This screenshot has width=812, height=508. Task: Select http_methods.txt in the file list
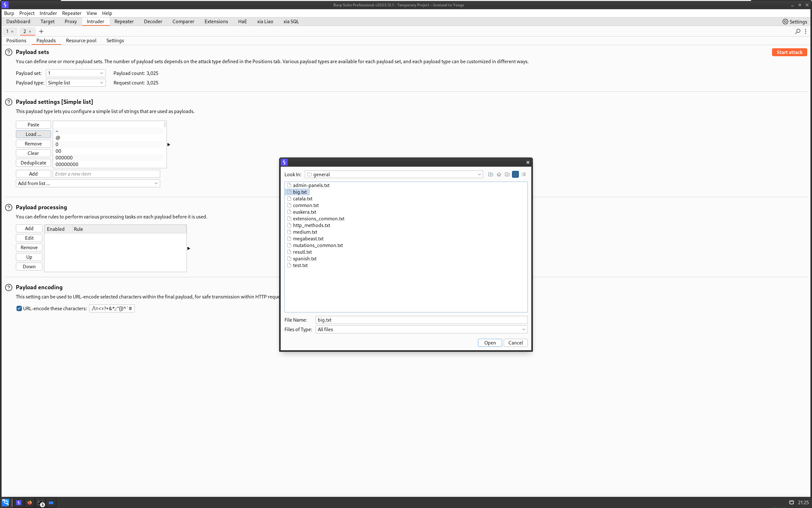[311, 225]
